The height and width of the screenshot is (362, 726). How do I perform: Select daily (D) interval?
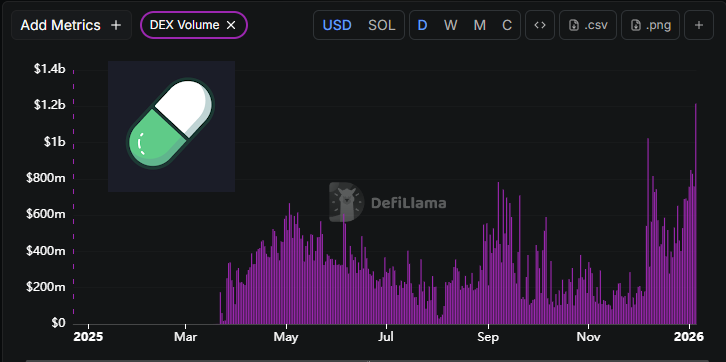[x=422, y=25]
